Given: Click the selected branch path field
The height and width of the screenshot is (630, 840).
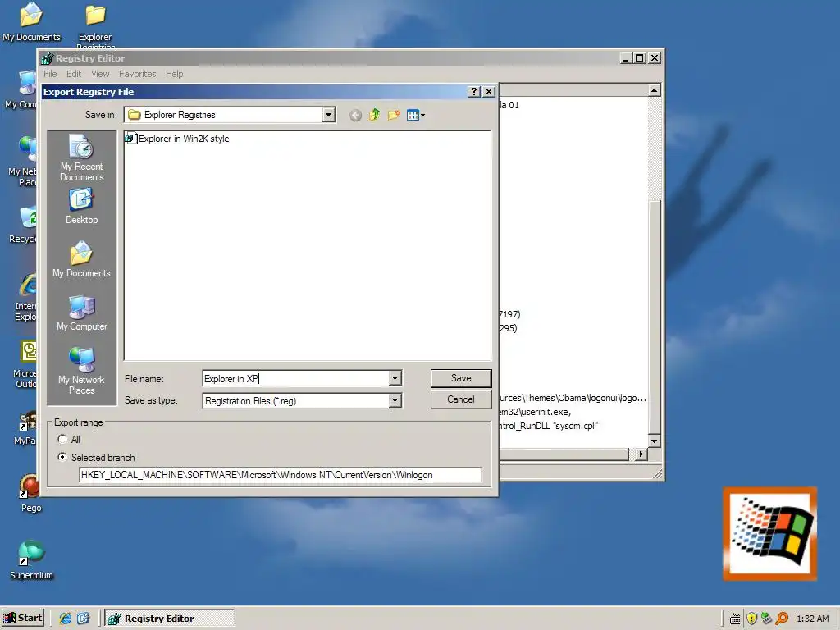Looking at the screenshot, I should pyautogui.click(x=281, y=475).
